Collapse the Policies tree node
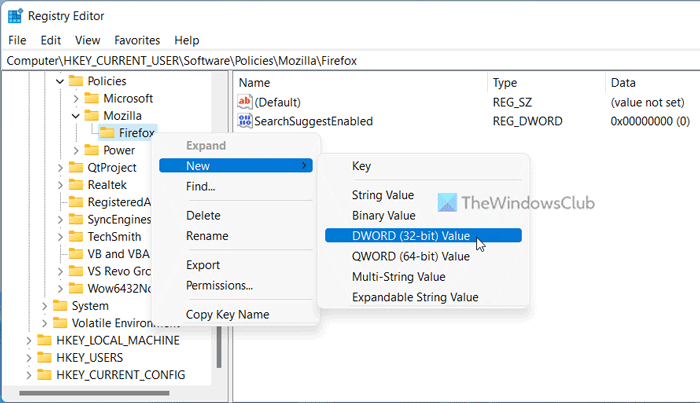 [x=60, y=81]
